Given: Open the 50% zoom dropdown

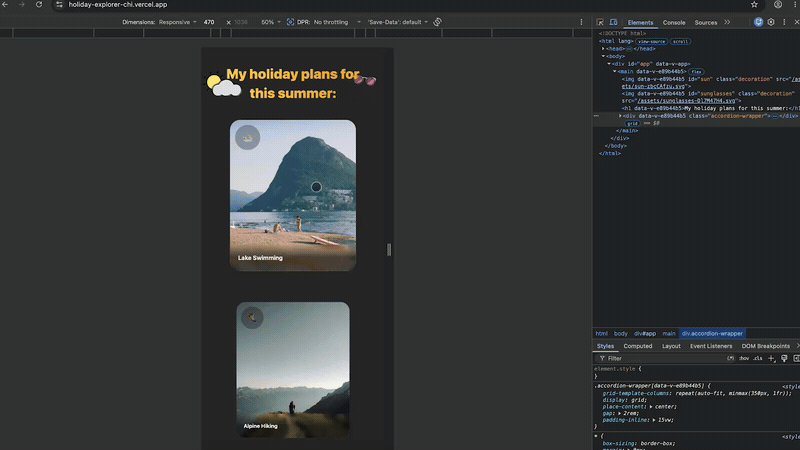Looking at the screenshot, I should tap(271, 22).
